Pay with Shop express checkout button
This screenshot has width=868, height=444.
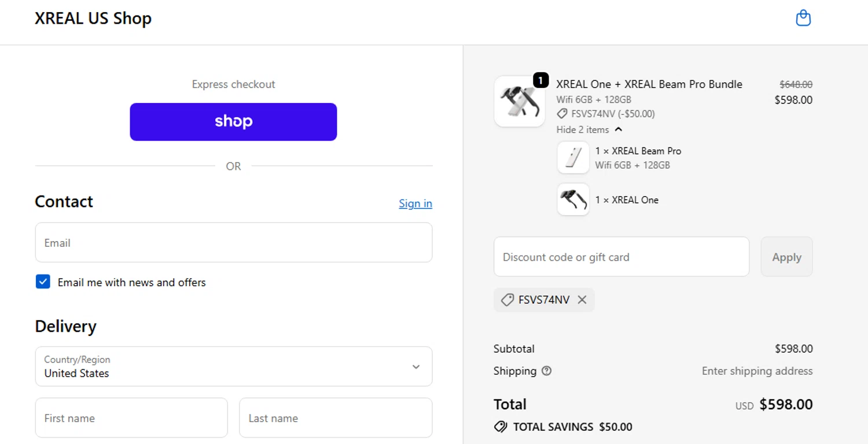[233, 122]
